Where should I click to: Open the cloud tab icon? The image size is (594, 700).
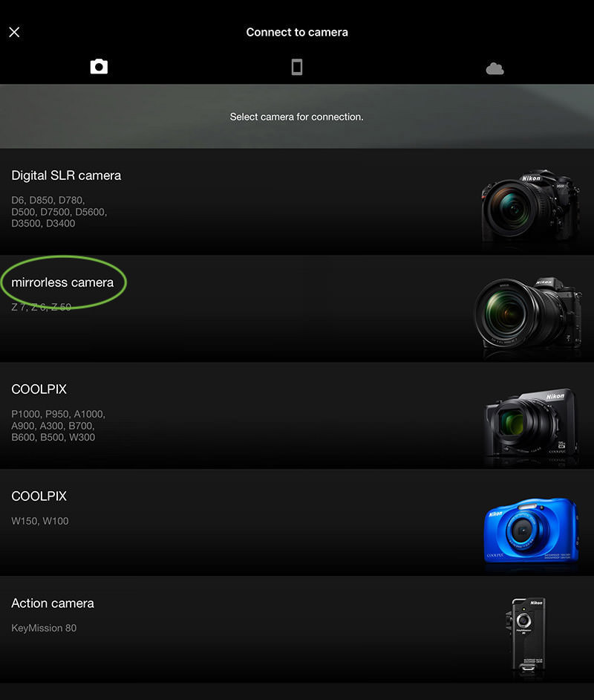tap(495, 68)
